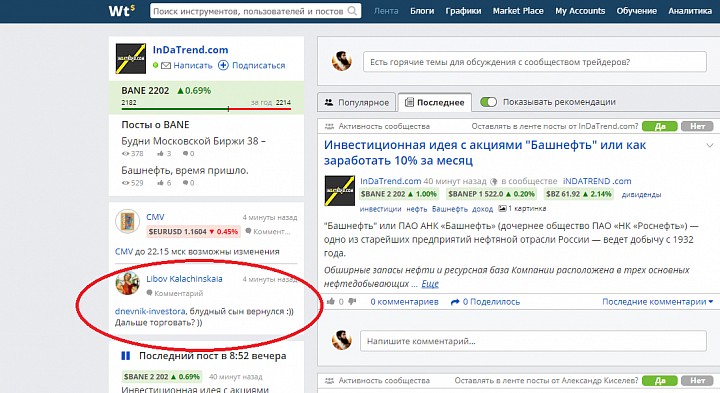Click the доход tag
Image resolution: width=720 pixels, height=393 pixels.
(482, 209)
